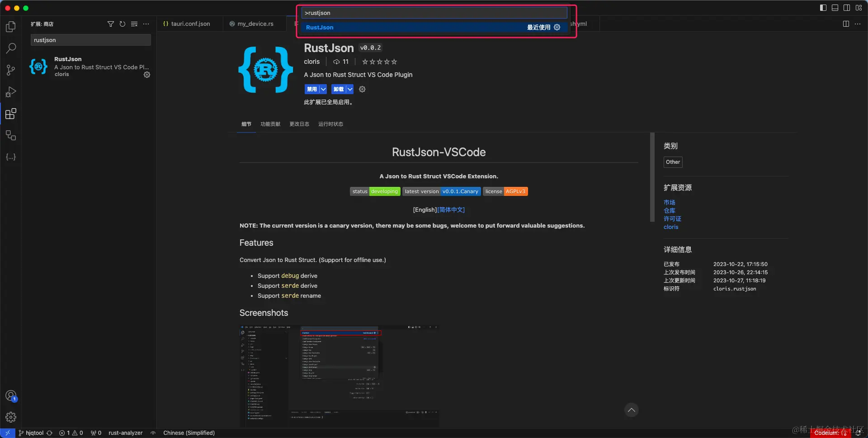Select the Extensions icon in activity bar
The height and width of the screenshot is (438, 868).
[11, 114]
